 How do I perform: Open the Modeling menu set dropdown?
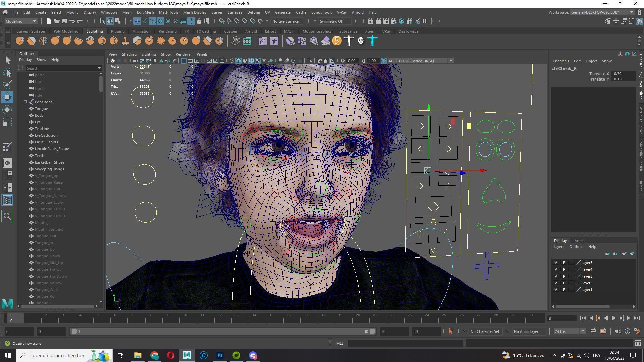21,21
